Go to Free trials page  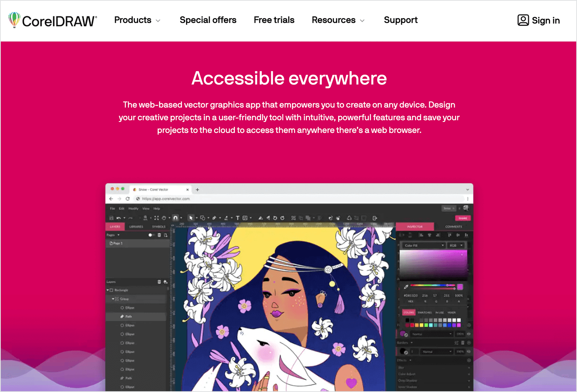pos(274,20)
